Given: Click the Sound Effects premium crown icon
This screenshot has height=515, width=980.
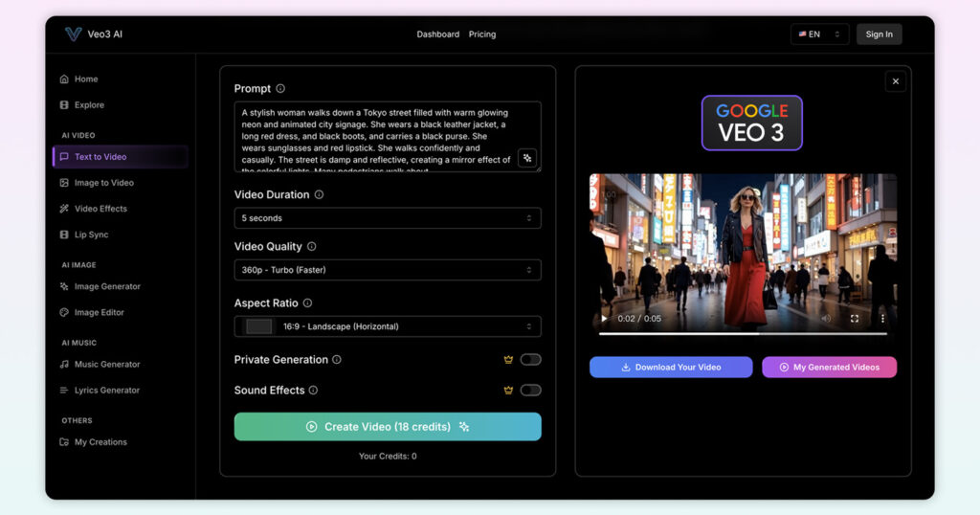Looking at the screenshot, I should (508, 390).
